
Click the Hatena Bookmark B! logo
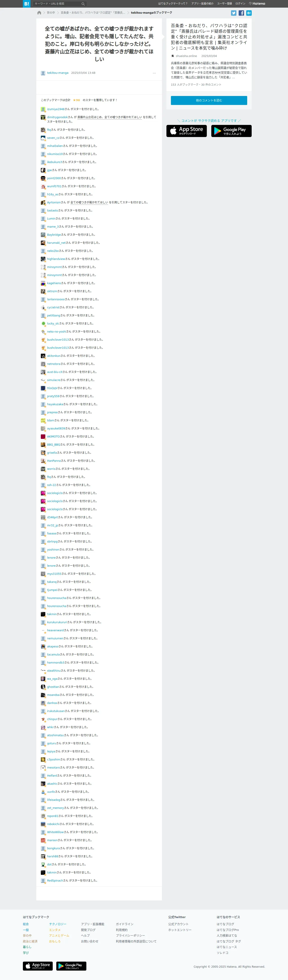[26, 4]
